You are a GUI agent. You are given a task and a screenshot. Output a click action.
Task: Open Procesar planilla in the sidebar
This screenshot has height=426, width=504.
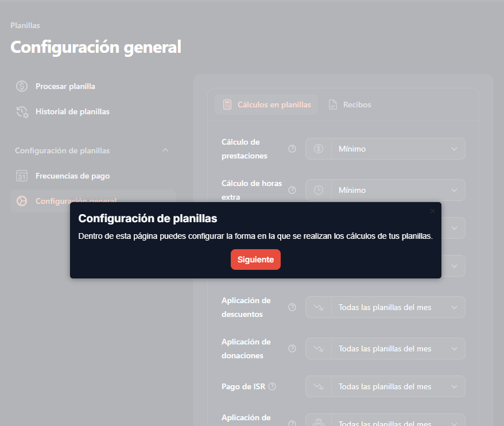point(65,86)
